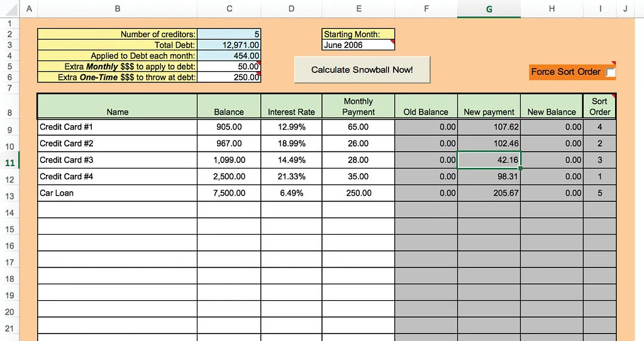Screen dimensions: 644x341
Task: Select column G header
Action: pyautogui.click(x=489, y=9)
